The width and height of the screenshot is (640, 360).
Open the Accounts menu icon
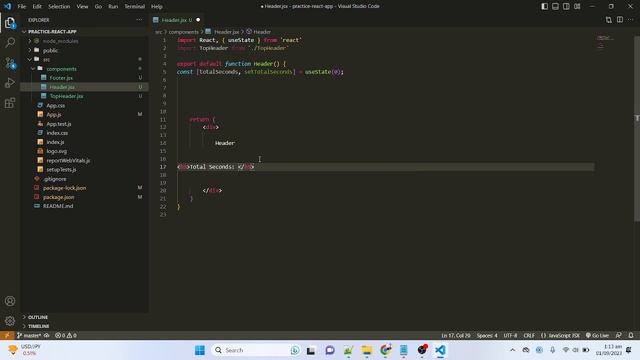(x=10, y=301)
